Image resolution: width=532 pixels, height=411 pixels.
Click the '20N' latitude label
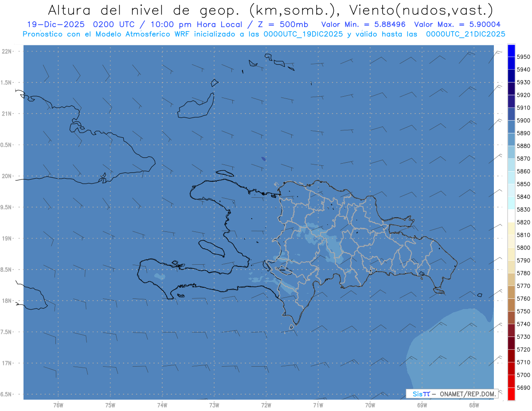click(x=7, y=176)
